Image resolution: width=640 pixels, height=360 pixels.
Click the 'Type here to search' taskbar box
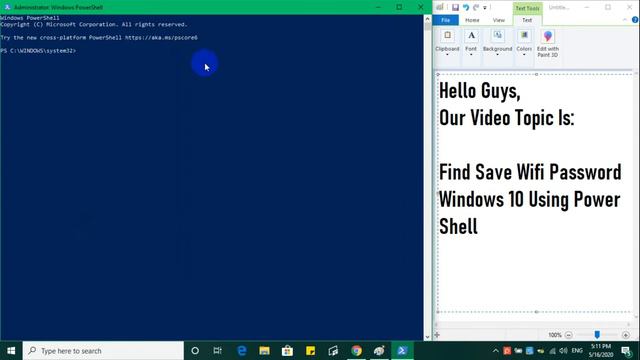tap(103, 351)
